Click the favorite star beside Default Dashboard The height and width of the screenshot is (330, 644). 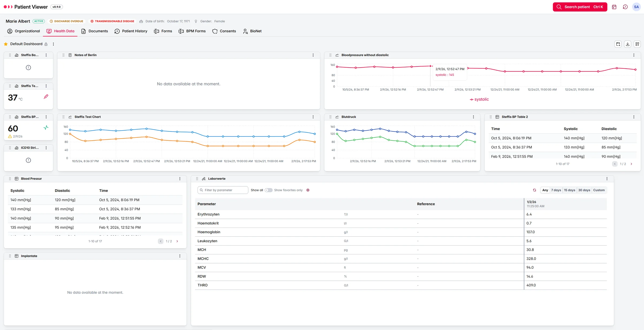6,44
